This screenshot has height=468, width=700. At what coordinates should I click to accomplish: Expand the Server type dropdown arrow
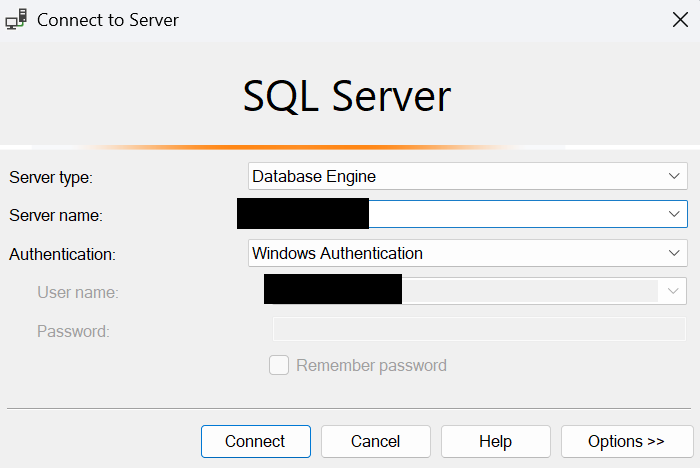pos(673,177)
